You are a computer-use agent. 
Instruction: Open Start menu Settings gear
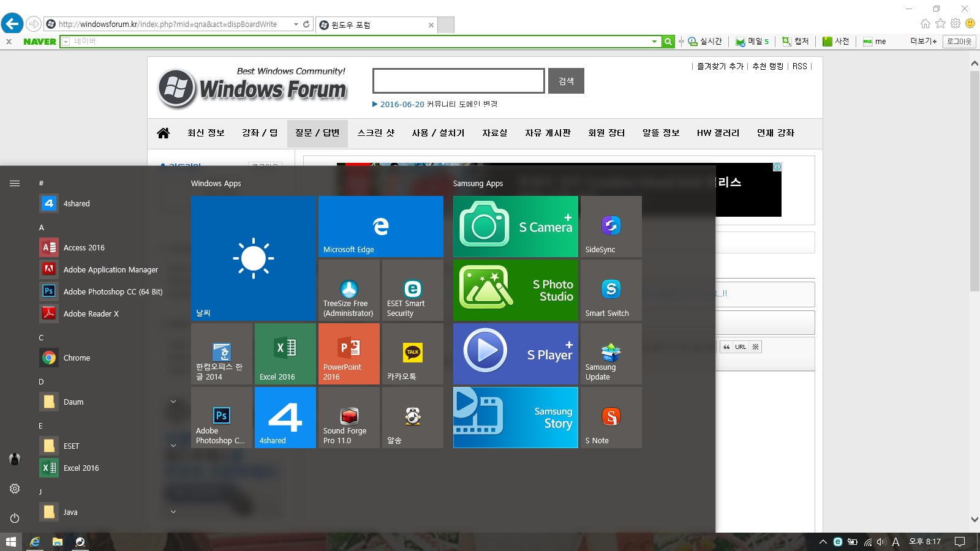point(15,489)
